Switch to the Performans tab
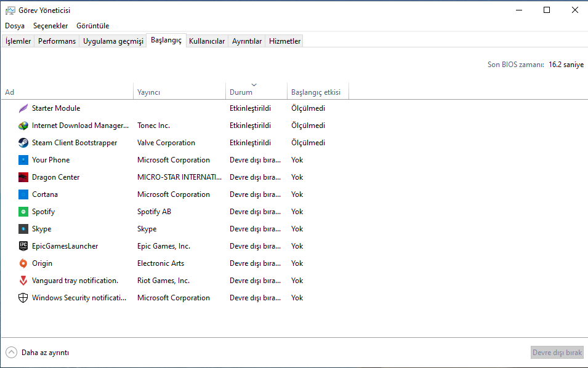 coord(57,41)
